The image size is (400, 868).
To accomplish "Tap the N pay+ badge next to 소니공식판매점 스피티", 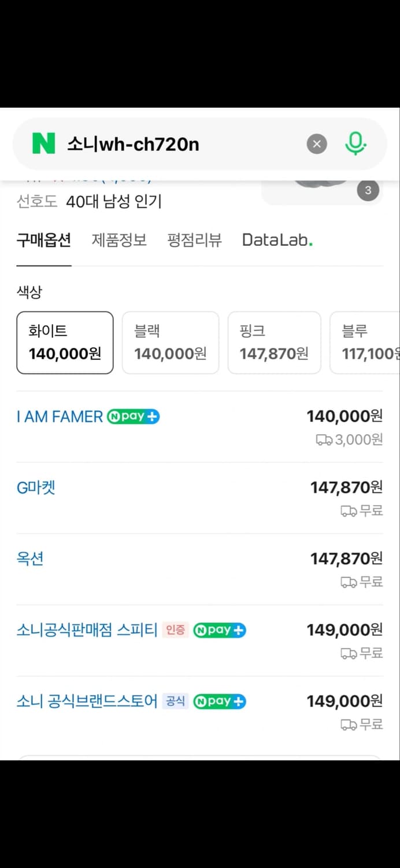I will [x=220, y=630].
